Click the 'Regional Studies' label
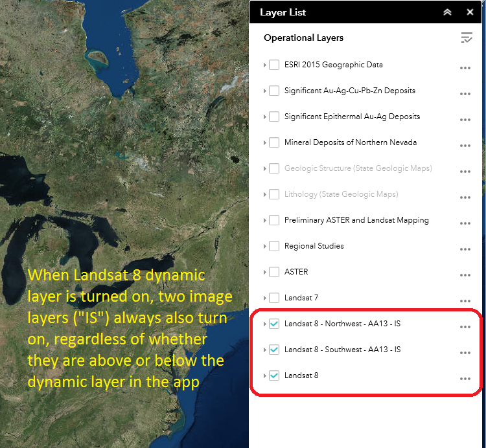This screenshot has height=448, width=486. point(314,246)
